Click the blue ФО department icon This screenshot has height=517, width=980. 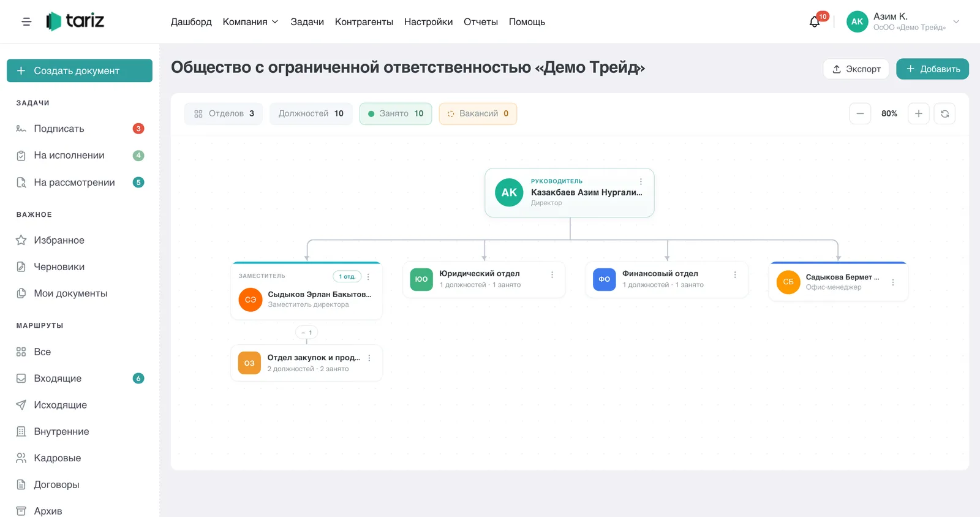tap(605, 279)
